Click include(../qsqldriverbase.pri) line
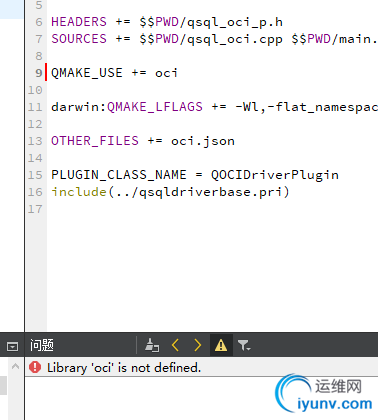378x420 pixels. 170,192
